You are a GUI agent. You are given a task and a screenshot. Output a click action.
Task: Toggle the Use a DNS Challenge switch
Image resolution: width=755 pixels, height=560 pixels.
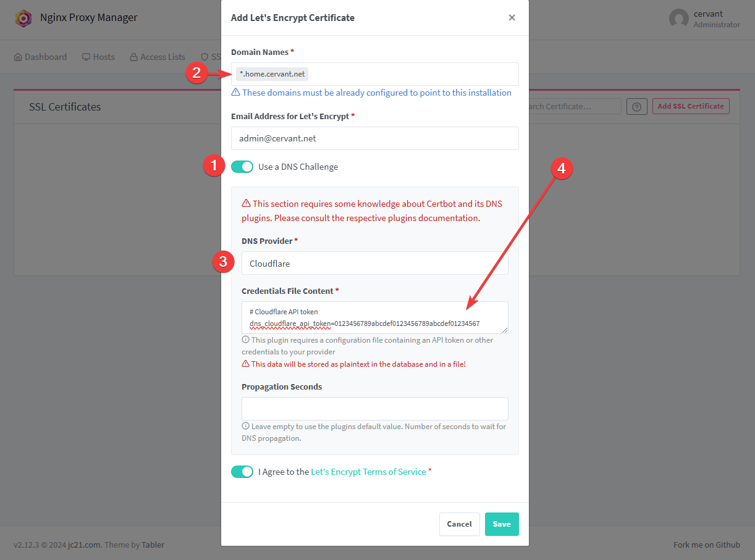242,167
